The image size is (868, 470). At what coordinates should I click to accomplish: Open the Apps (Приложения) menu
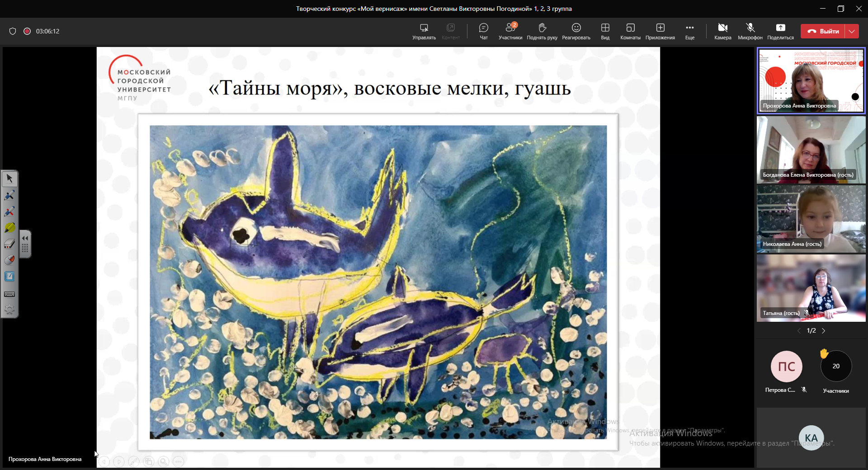[x=660, y=31]
